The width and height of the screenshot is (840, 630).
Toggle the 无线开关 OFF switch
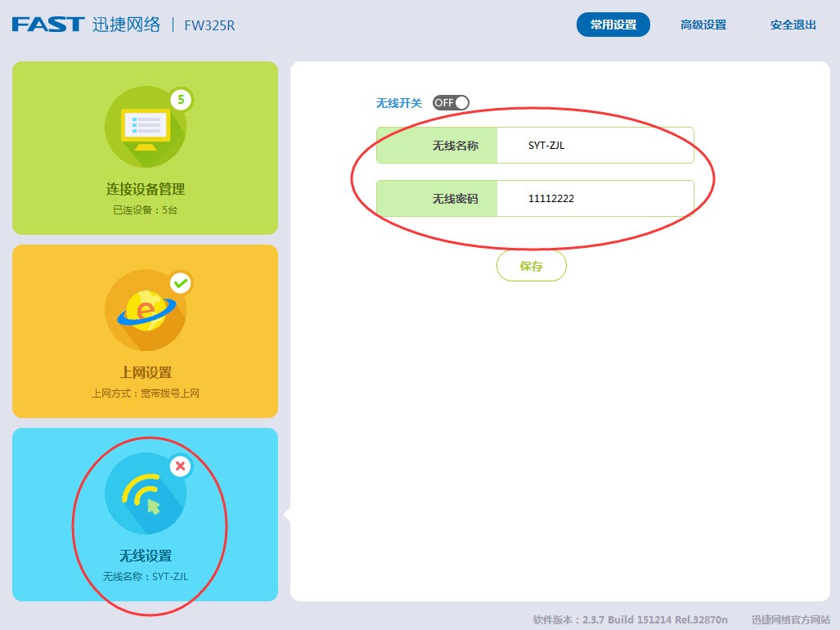coord(451,102)
